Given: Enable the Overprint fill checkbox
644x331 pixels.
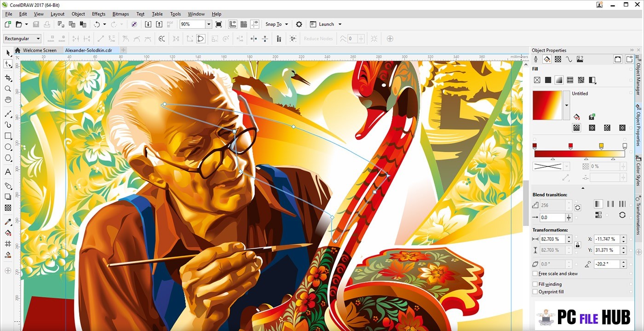Looking at the screenshot, I should click(x=535, y=291).
